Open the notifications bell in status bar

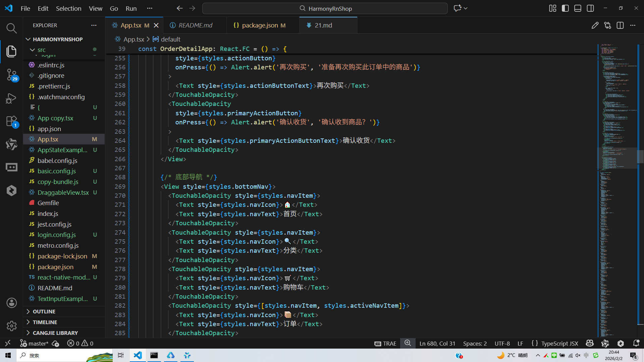click(636, 343)
